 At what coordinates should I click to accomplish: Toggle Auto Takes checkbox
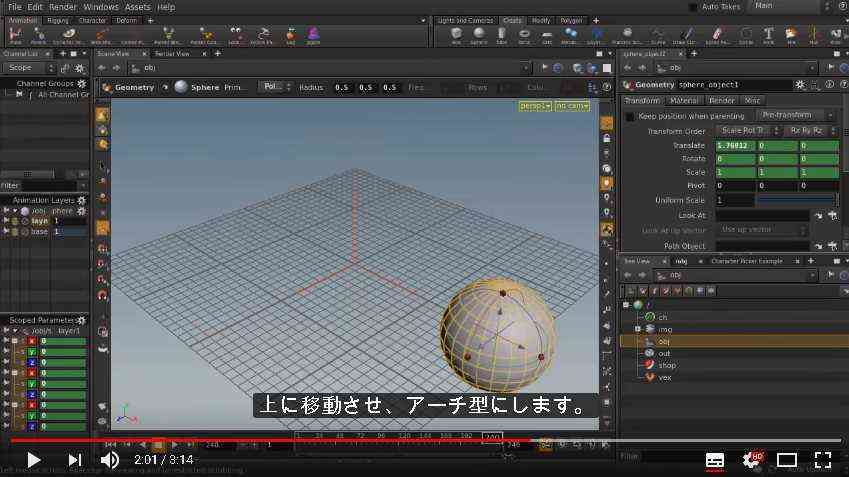pos(693,7)
